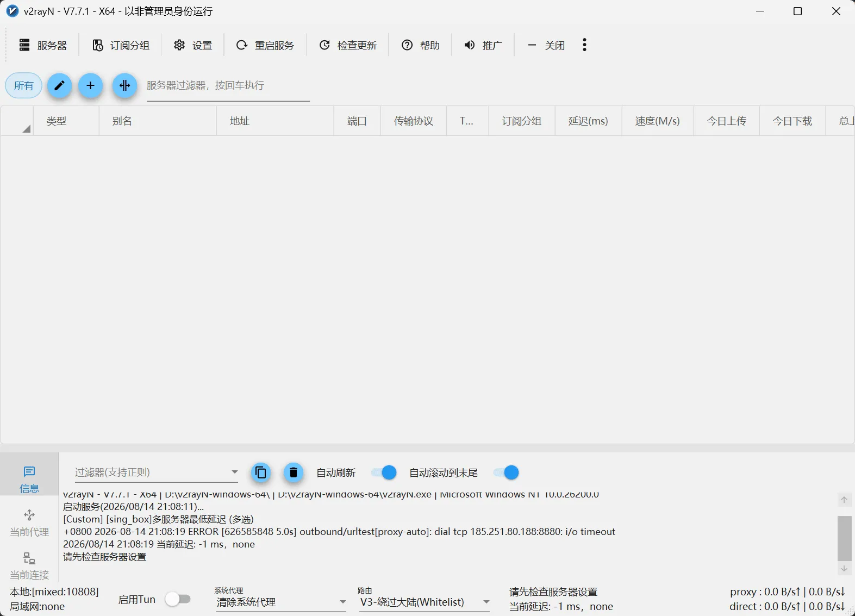Toggle the 启用Tun switch
Viewport: 855px width, 616px height.
coord(178,599)
